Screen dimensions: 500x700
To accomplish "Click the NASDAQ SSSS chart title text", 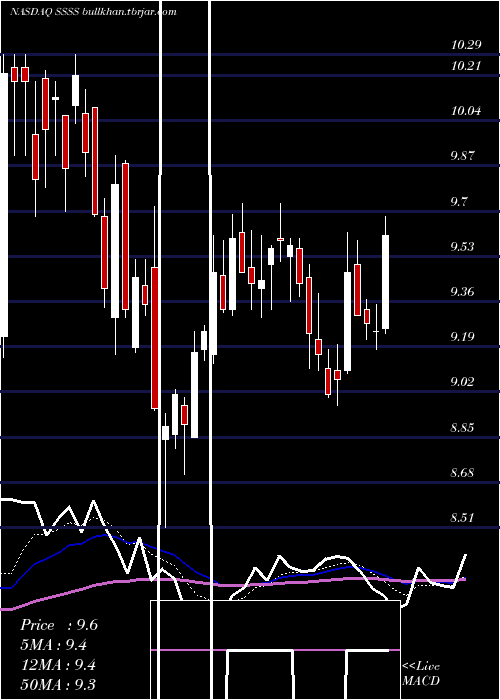I will point(93,12).
